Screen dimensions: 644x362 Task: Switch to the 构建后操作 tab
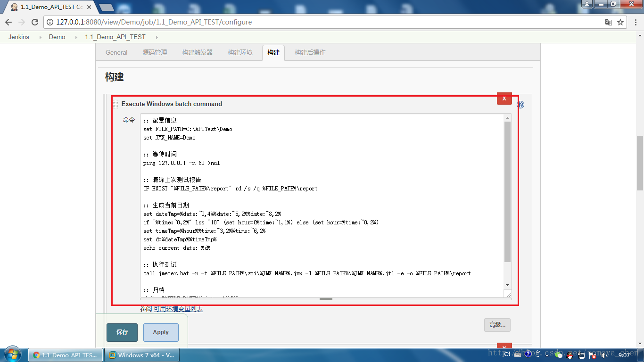click(310, 53)
